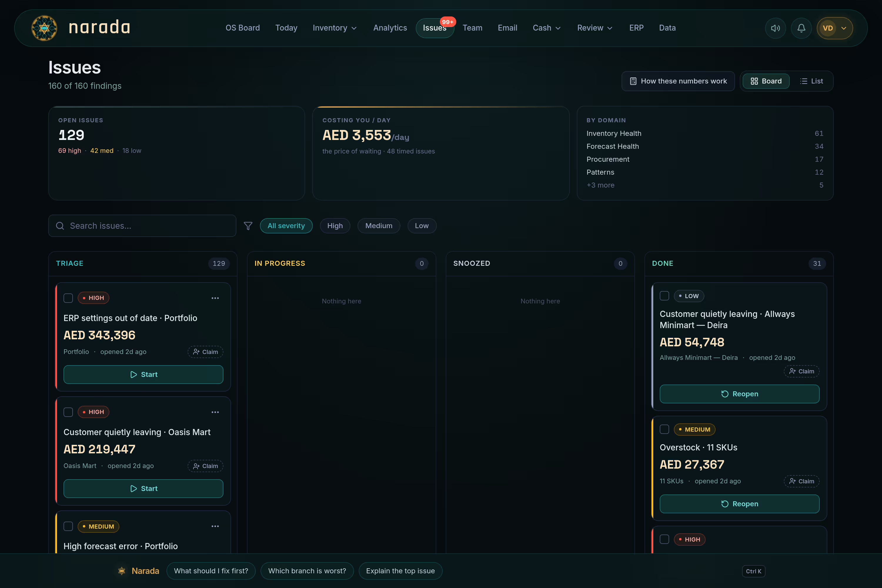
Task: Claim the ERP settings out of date issue
Action: tap(206, 352)
